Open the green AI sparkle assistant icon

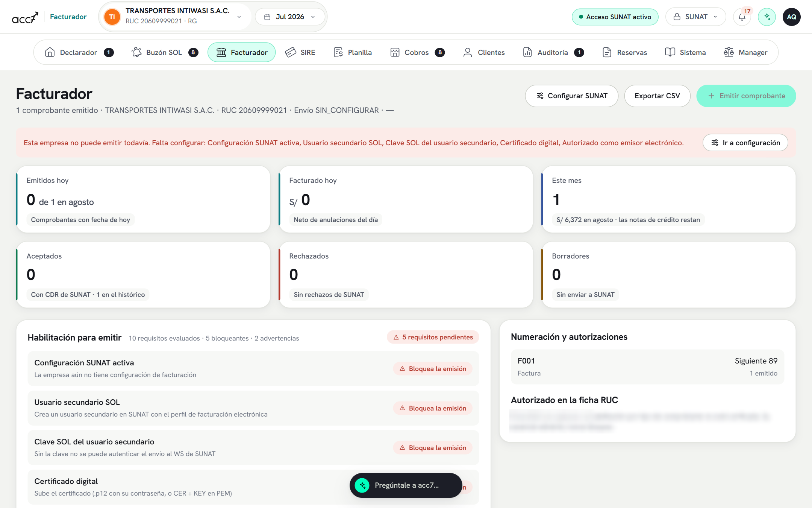coord(767,17)
